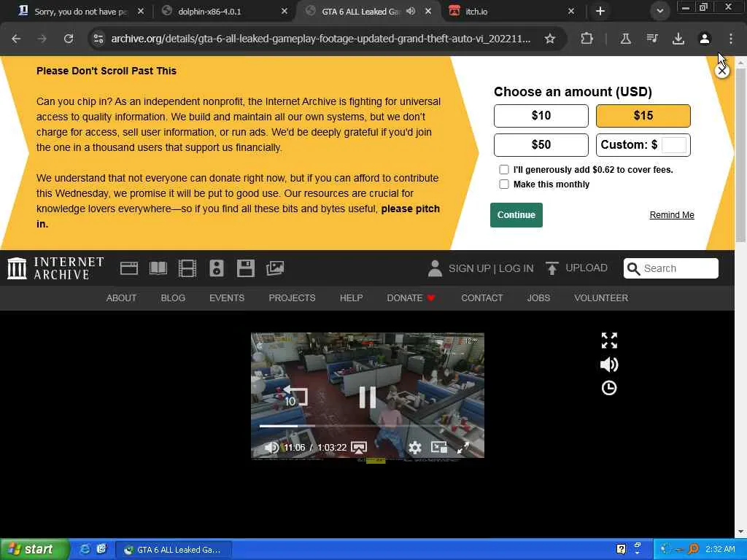The image size is (747, 560).
Task: Click the green Continue button
Action: coord(516,215)
